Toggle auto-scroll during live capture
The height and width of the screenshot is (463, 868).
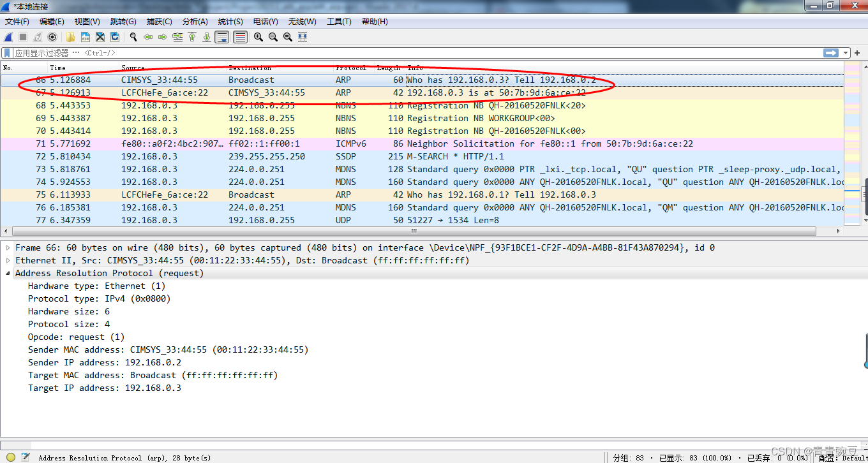[x=222, y=37]
